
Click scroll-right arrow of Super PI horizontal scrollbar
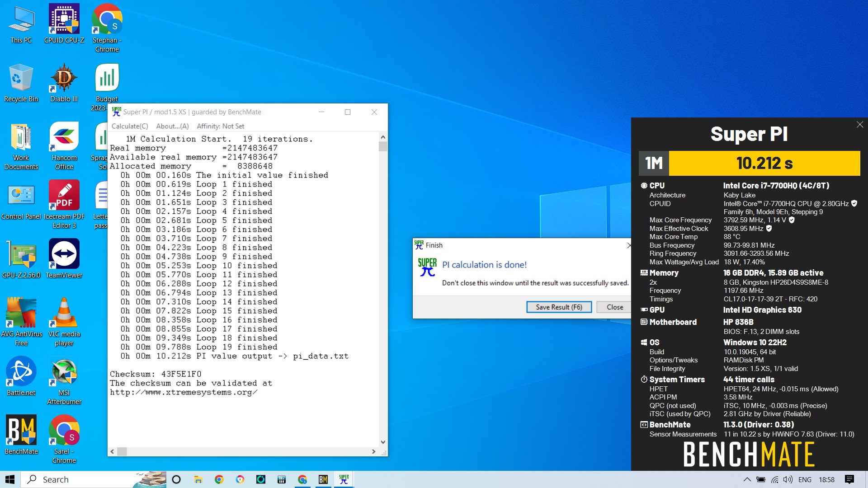point(373,451)
